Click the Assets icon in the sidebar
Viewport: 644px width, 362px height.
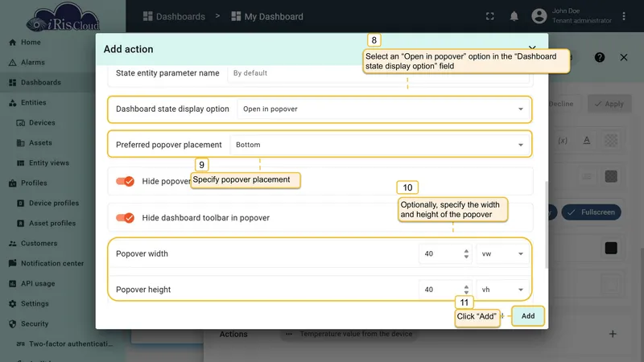click(x=21, y=143)
